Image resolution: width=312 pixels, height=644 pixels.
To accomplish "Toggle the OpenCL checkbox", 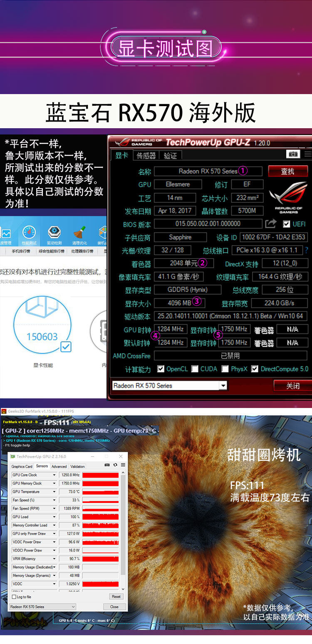I will (x=161, y=369).
